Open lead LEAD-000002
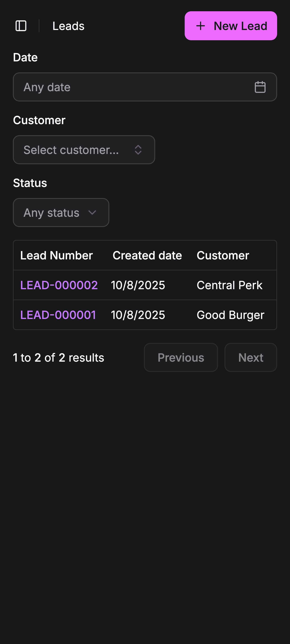Screen dimensions: 290x644 tap(59, 285)
